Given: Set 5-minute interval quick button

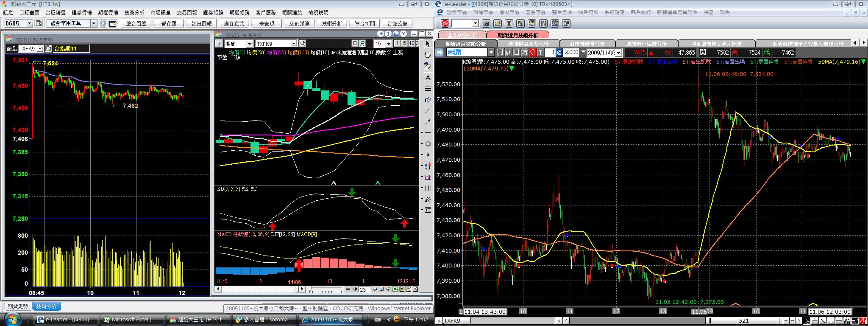Looking at the screenshot, I should pos(404,43).
